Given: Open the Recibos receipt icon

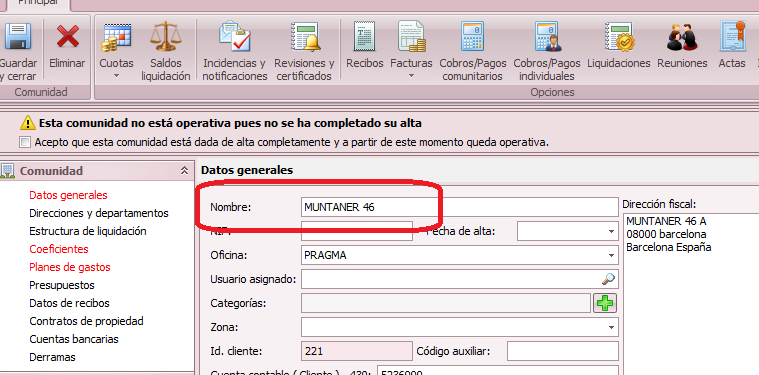Looking at the screenshot, I should click(364, 36).
